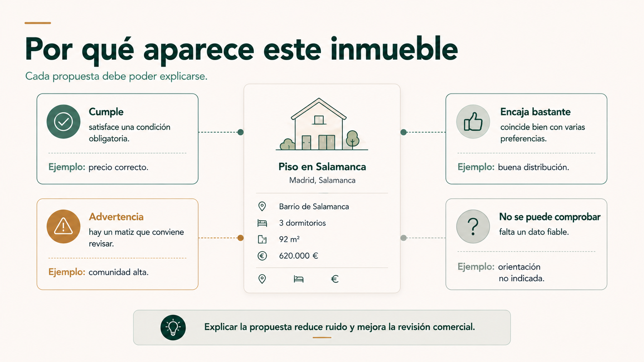
Task: Click text 'falta un dato fiable.'
Action: [534, 232]
